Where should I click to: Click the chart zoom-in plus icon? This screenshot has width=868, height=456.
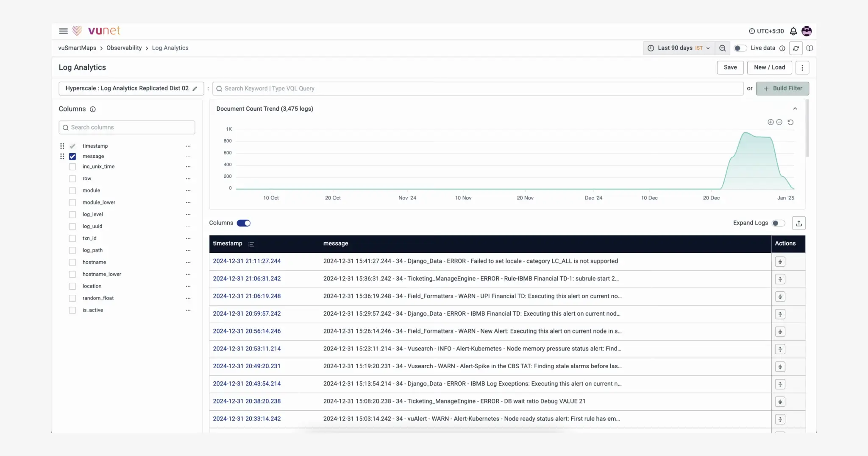[x=771, y=122]
